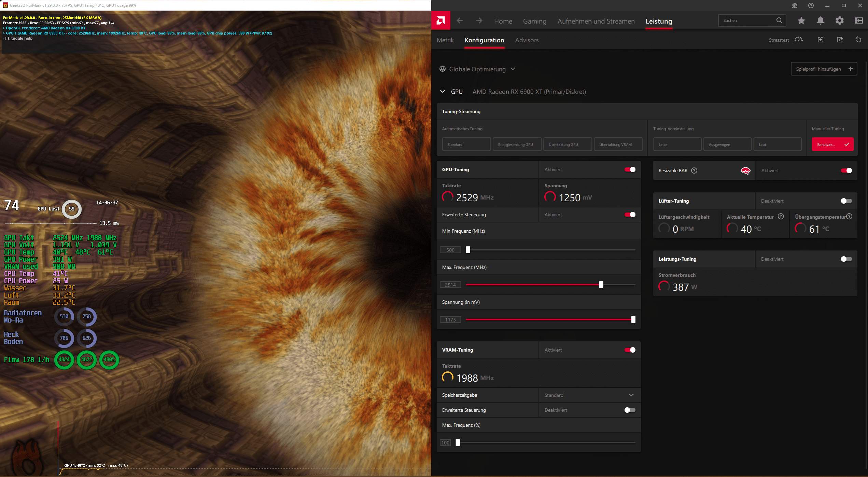Click the Übergangstemperatur help icon
868x477 pixels.
click(849, 216)
